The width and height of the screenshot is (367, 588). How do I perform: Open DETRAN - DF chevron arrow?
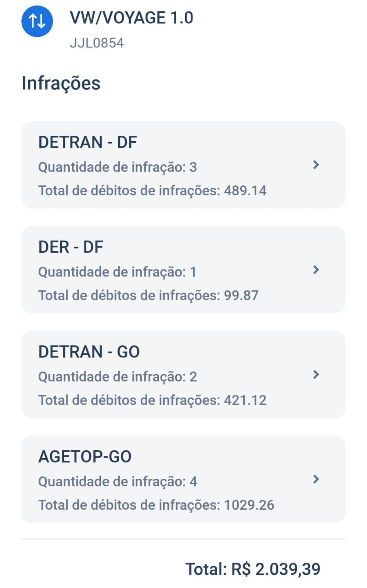(x=316, y=165)
